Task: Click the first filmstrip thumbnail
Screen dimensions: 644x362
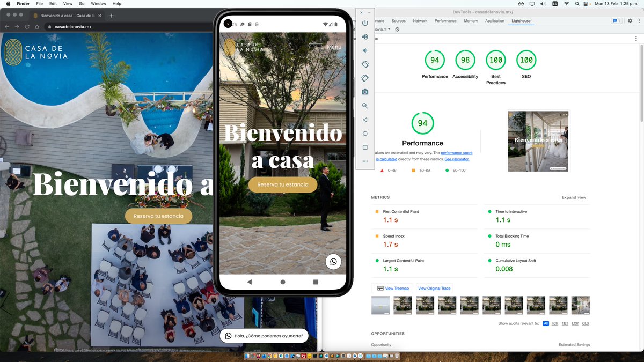Action: tap(380, 305)
